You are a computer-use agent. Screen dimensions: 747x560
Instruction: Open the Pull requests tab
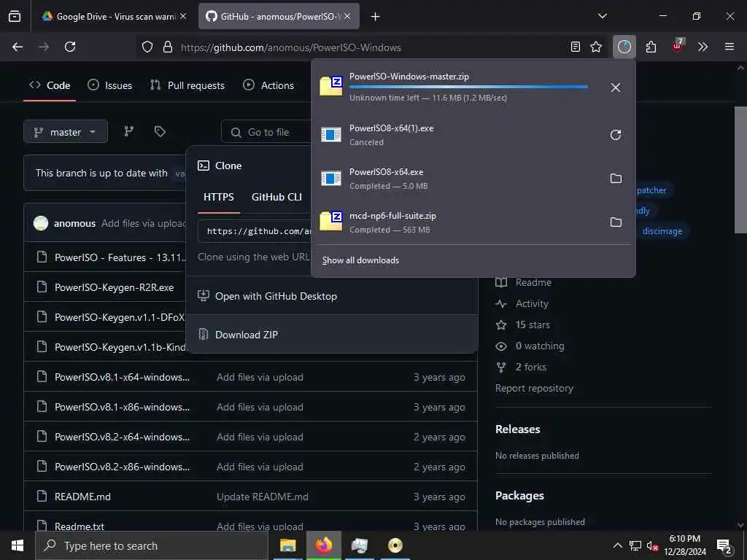point(187,86)
